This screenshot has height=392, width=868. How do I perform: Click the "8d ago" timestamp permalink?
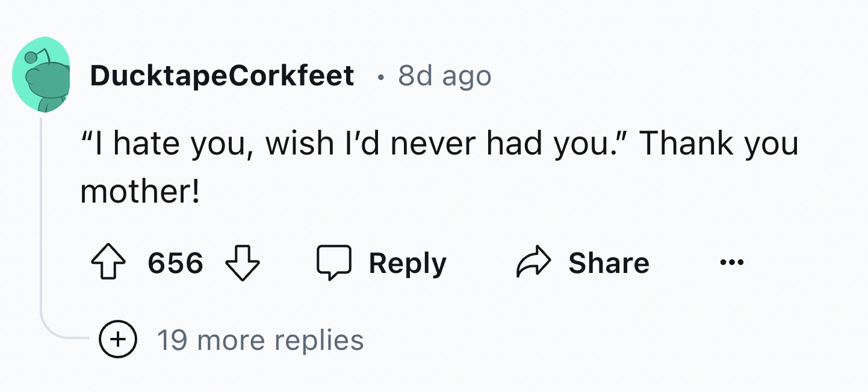(x=445, y=76)
